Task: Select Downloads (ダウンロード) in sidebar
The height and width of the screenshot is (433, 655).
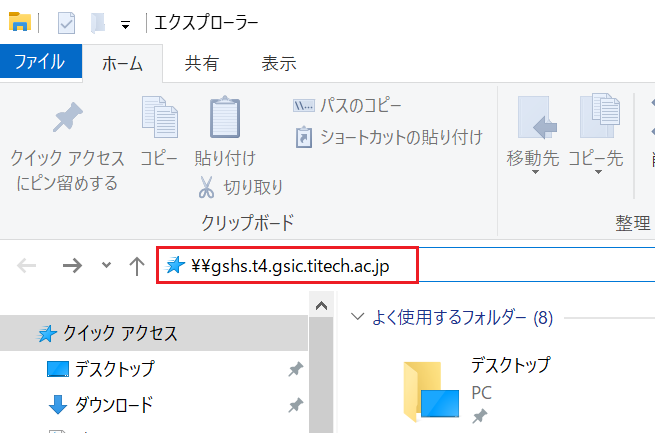Action: pyautogui.click(x=114, y=405)
